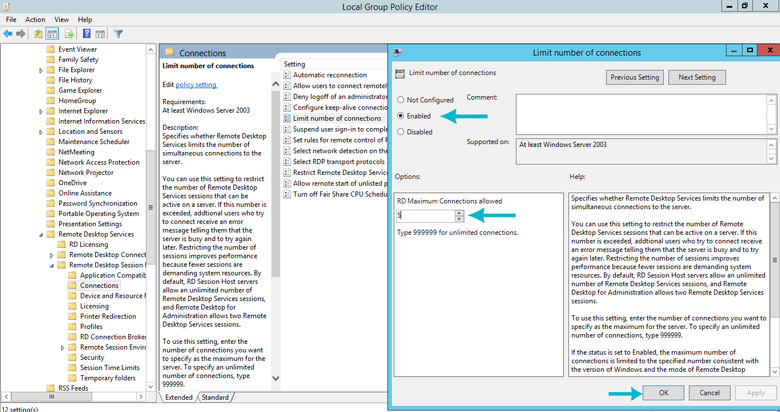The height and width of the screenshot is (412, 780).
Task: Click the icon beside Suspend user sign-in setting
Action: pyautogui.click(x=287, y=129)
